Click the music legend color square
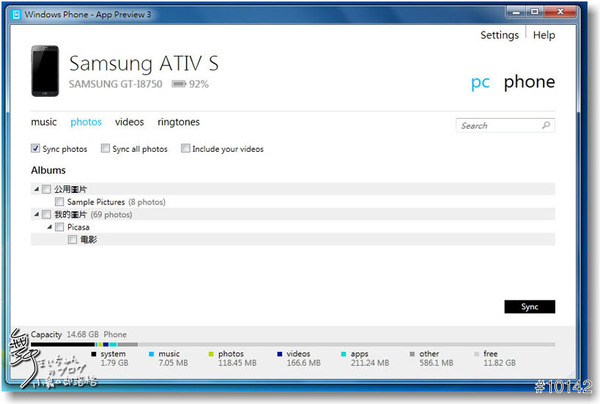This screenshot has height=404, width=600. click(x=152, y=354)
